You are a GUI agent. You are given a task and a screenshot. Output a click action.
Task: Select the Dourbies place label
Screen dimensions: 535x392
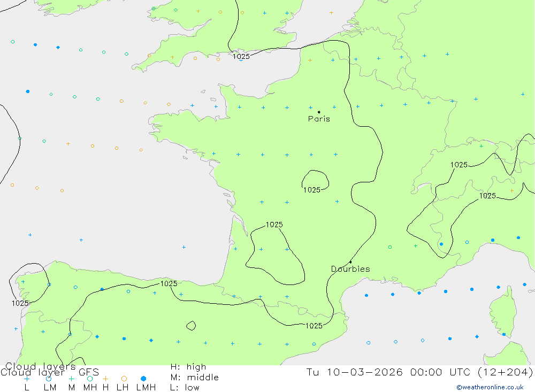(x=350, y=269)
